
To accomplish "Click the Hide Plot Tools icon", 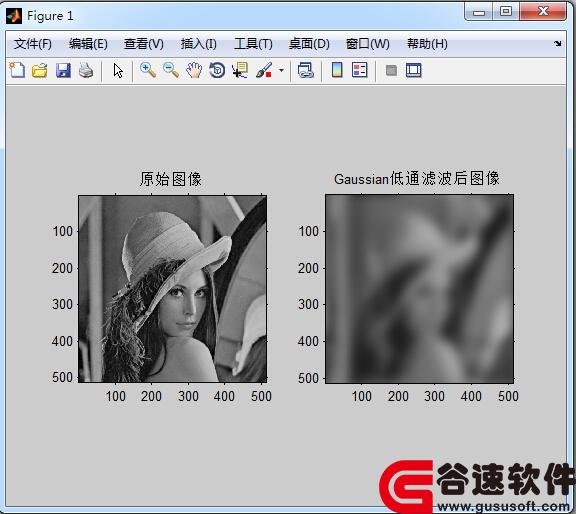I will (391, 70).
